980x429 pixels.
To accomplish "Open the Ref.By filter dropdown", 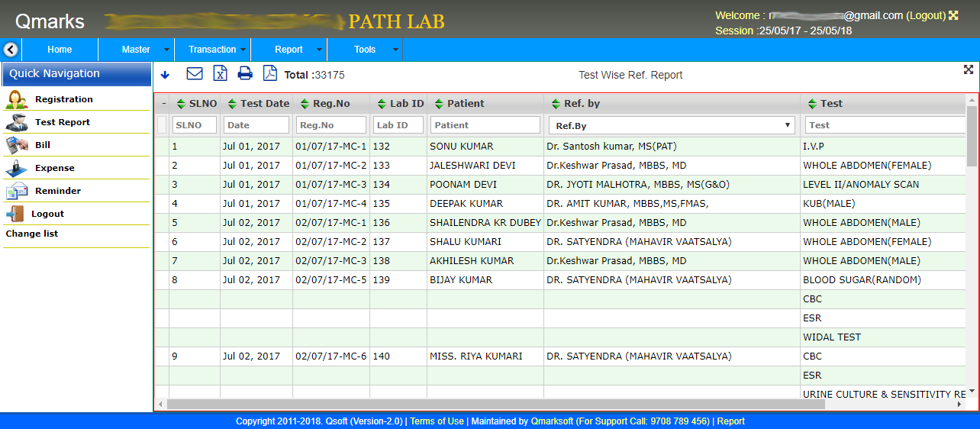I will tap(672, 125).
